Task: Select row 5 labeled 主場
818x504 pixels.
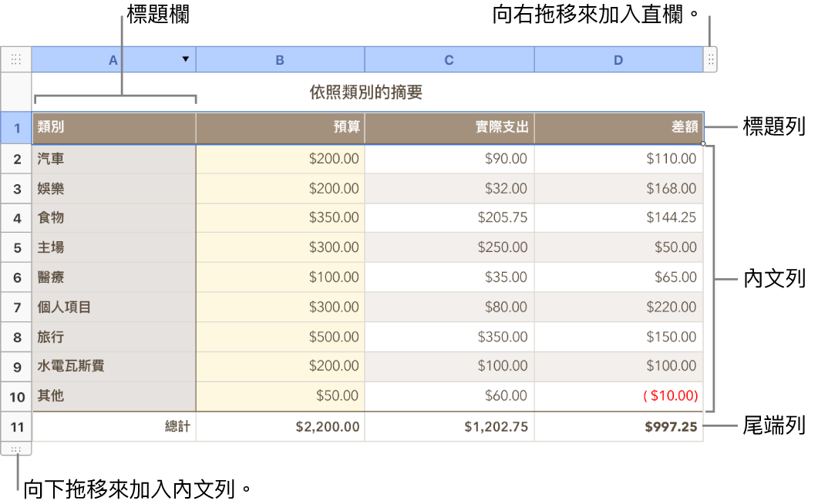Action: coord(16,247)
